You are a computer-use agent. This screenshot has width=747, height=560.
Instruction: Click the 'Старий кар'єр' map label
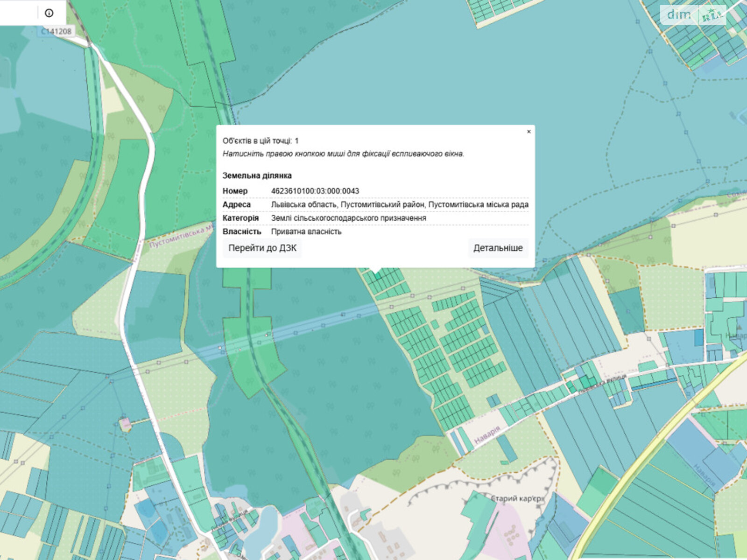coord(517,498)
